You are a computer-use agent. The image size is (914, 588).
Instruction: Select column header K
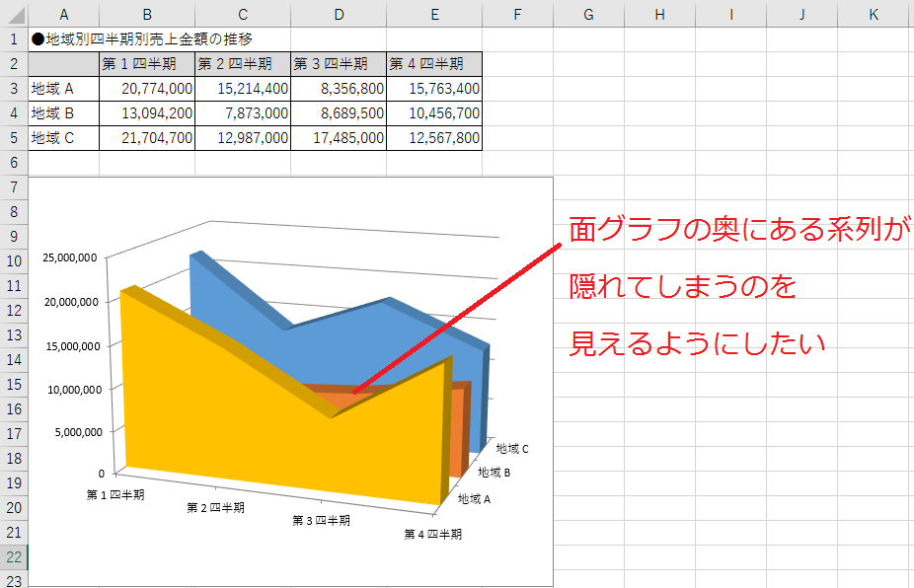873,15
